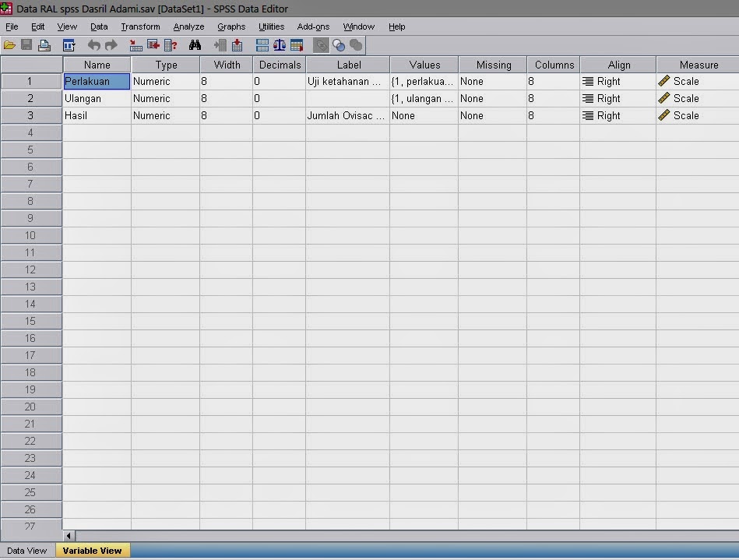The height and width of the screenshot is (560, 739).
Task: Click the Redo arrow icon
Action: [x=111, y=45]
